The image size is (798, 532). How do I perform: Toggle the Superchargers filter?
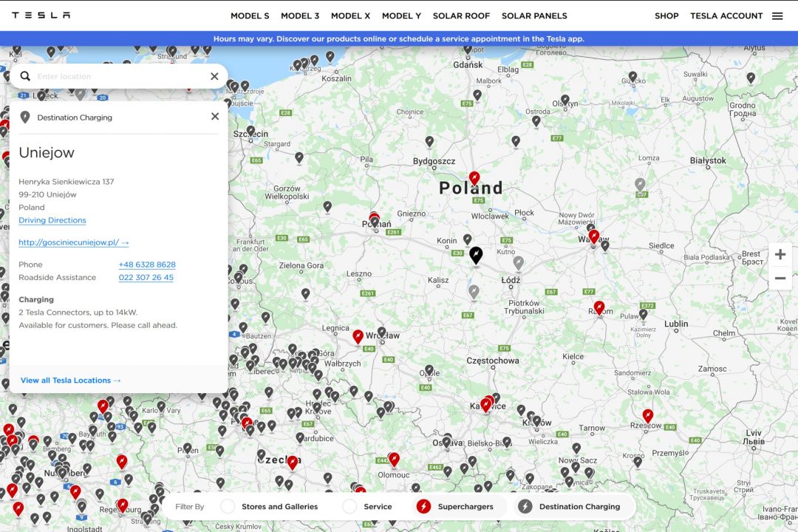[455, 507]
